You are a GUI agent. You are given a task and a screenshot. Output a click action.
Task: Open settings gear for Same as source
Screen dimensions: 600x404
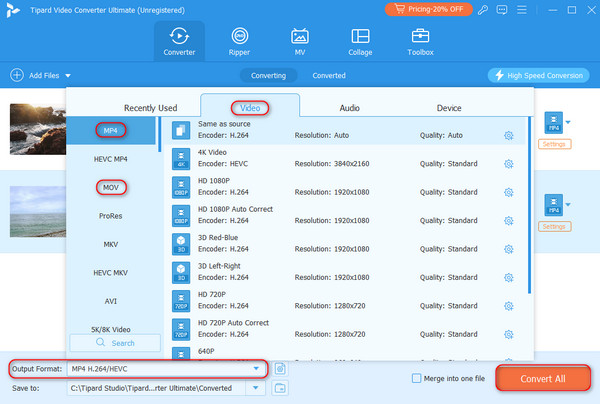pyautogui.click(x=509, y=135)
